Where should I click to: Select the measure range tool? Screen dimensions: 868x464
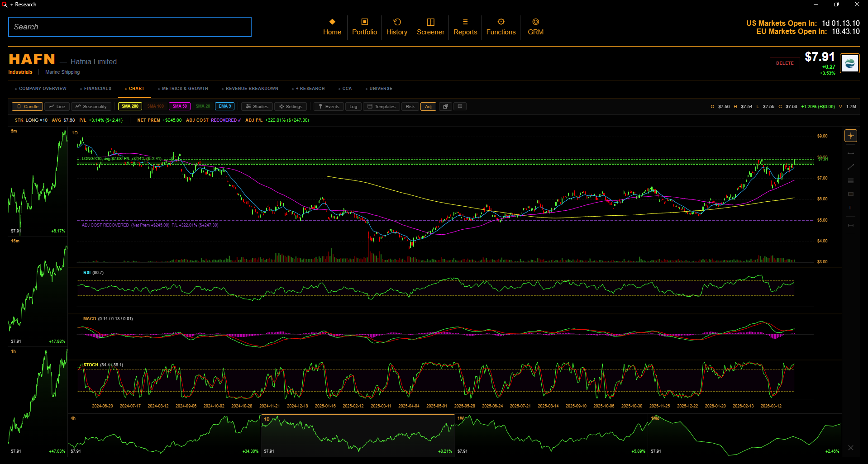851,225
